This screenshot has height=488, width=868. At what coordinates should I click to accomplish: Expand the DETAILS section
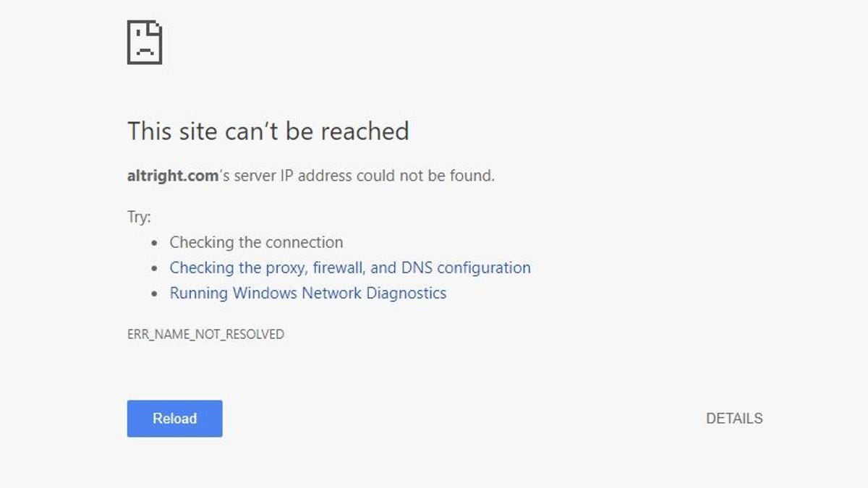tap(733, 419)
